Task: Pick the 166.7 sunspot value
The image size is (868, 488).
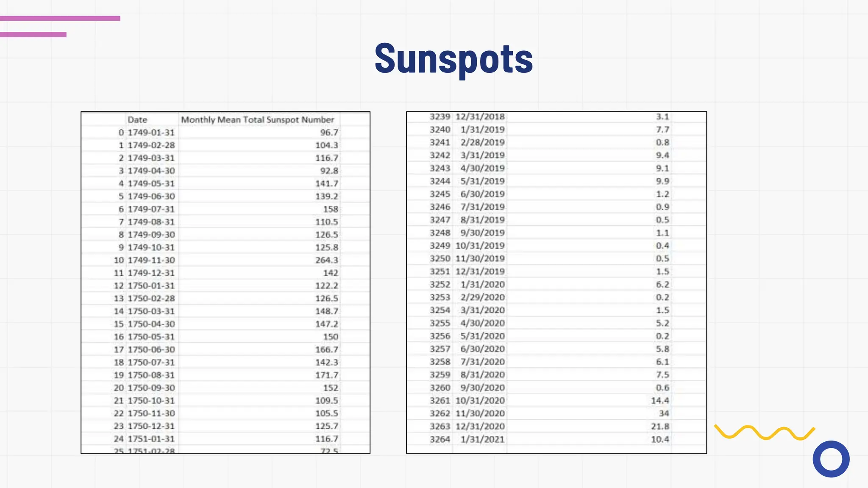Action: [327, 349]
